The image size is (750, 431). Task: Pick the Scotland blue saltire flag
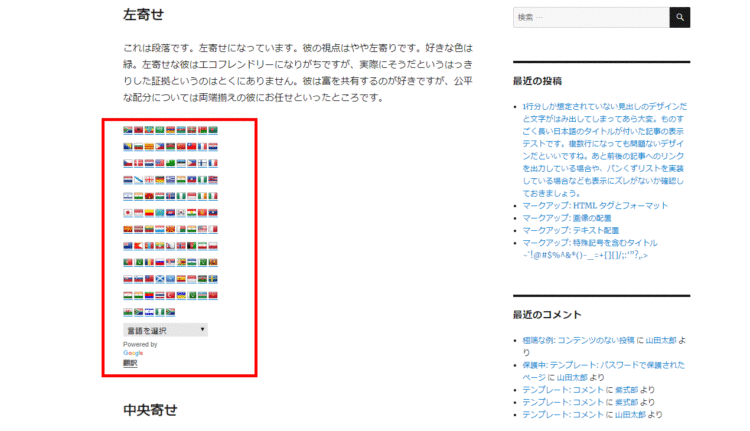pyautogui.click(x=160, y=279)
